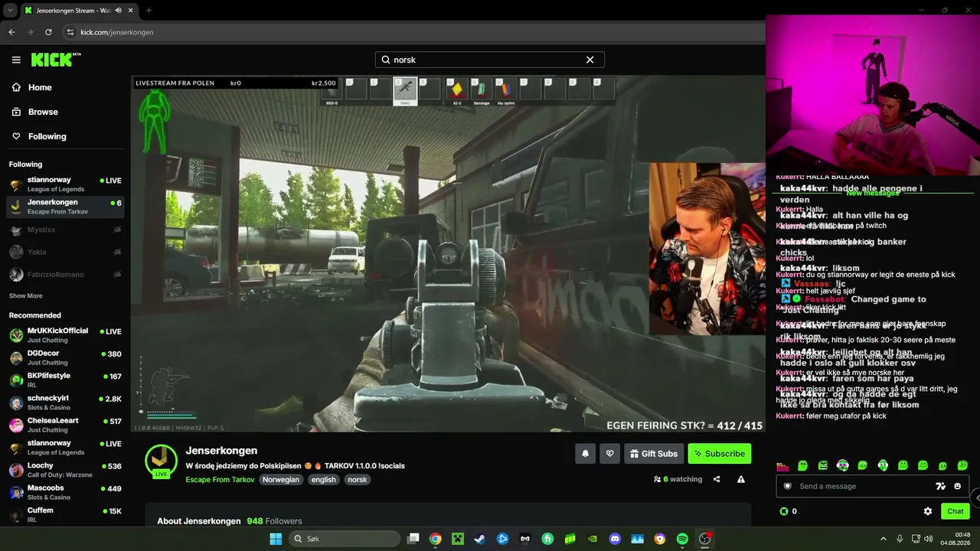980x551 pixels.
Task: Click the Gift Subs button
Action: (x=654, y=454)
